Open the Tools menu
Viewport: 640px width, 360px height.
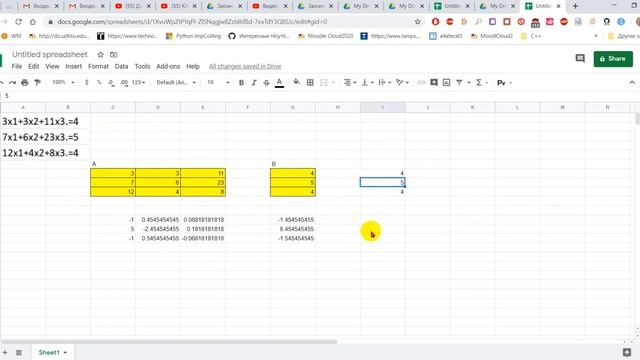pyautogui.click(x=142, y=66)
